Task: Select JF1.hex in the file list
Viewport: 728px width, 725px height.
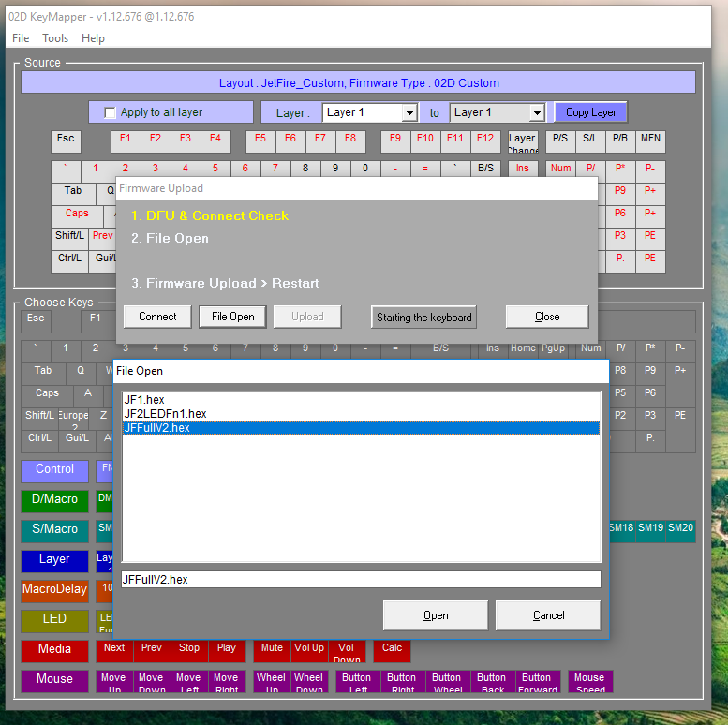Action: [x=144, y=400]
